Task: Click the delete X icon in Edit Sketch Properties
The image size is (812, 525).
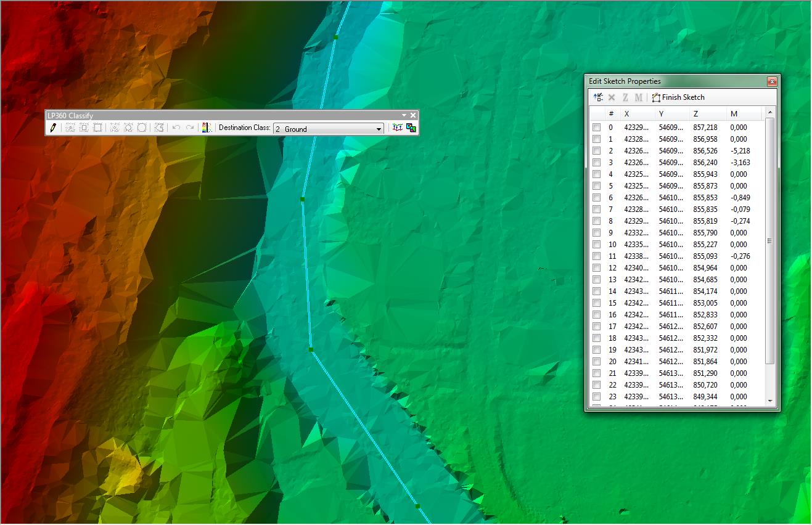Action: [x=612, y=97]
